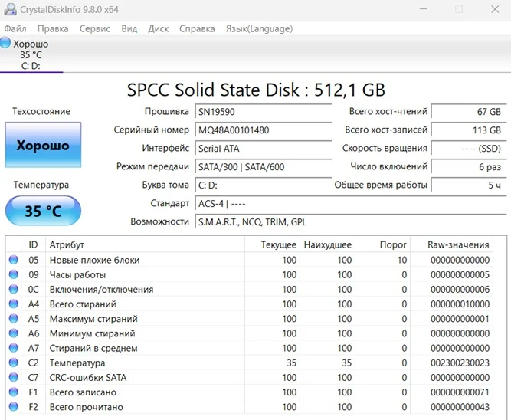
Task: Click the Прошивка field SN19590
Action: (264, 112)
